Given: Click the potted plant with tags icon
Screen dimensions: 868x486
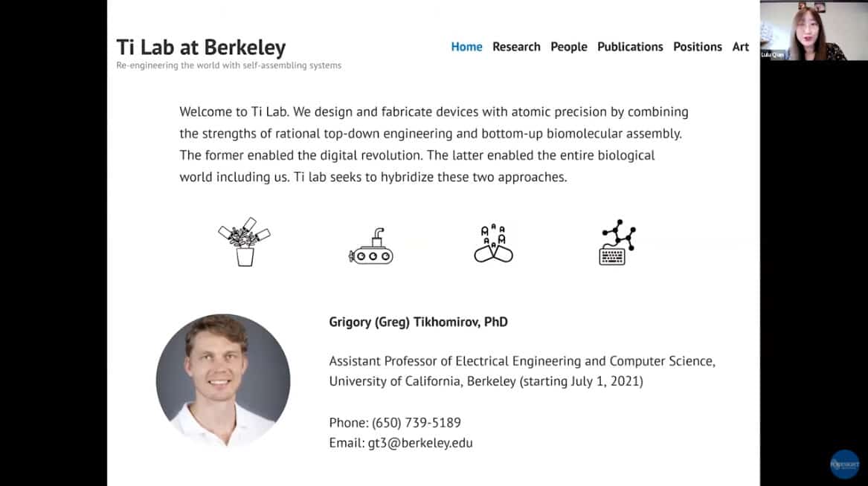Looking at the screenshot, I should pos(244,242).
